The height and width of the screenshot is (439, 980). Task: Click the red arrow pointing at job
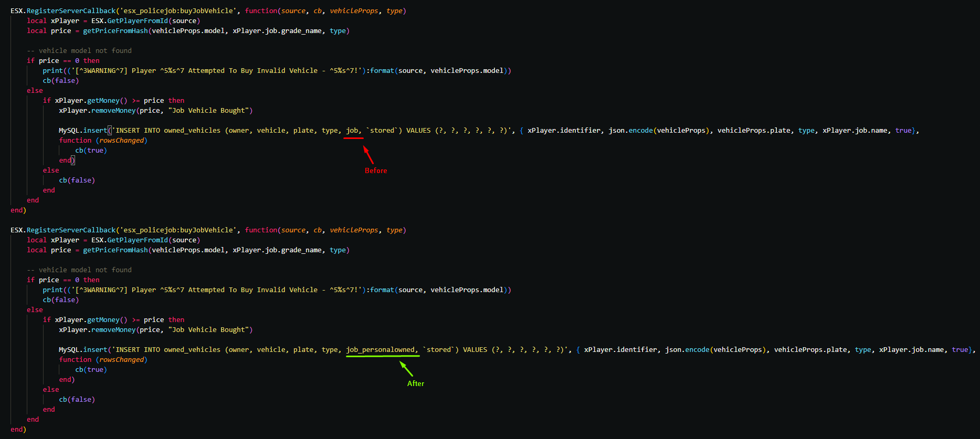coord(368,155)
